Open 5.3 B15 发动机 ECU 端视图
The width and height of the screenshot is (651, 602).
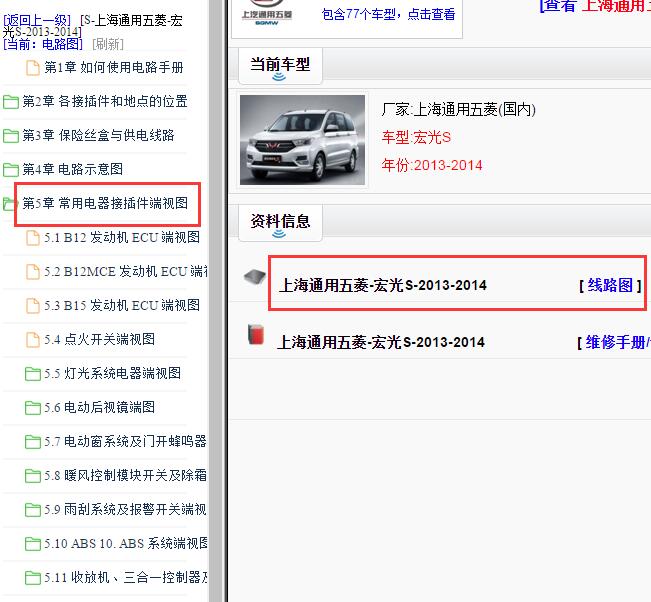coord(122,306)
